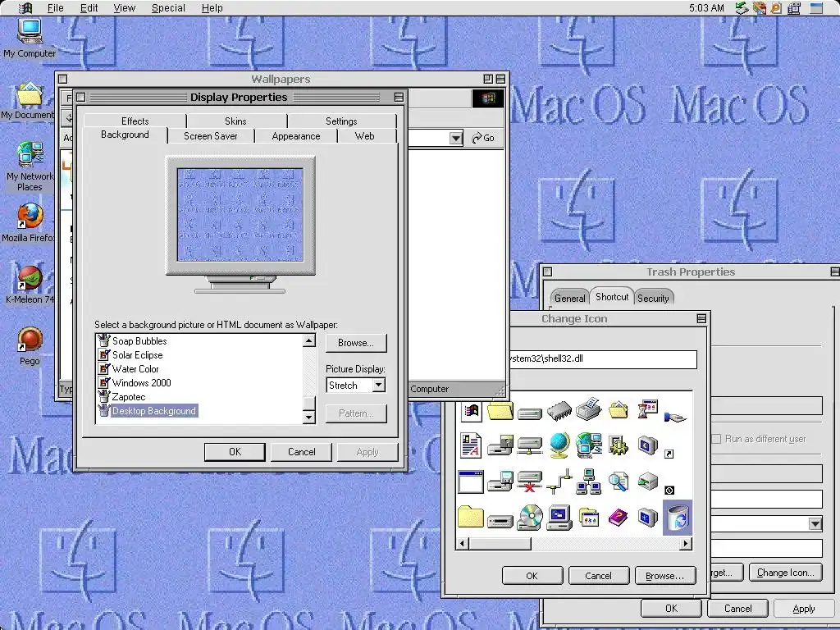Select the network cable connection icon
The image size is (840, 630).
tap(559, 482)
